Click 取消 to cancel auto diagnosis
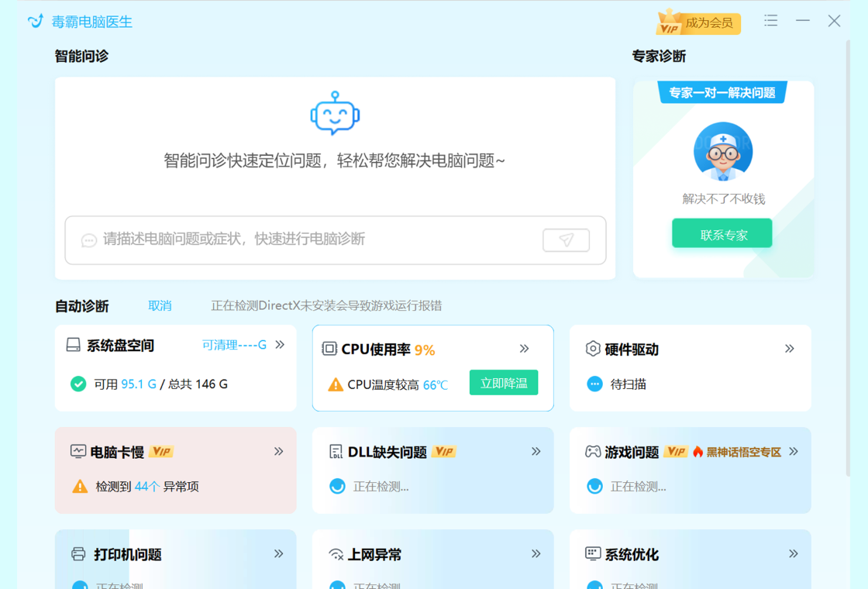This screenshot has width=868, height=589. click(160, 306)
